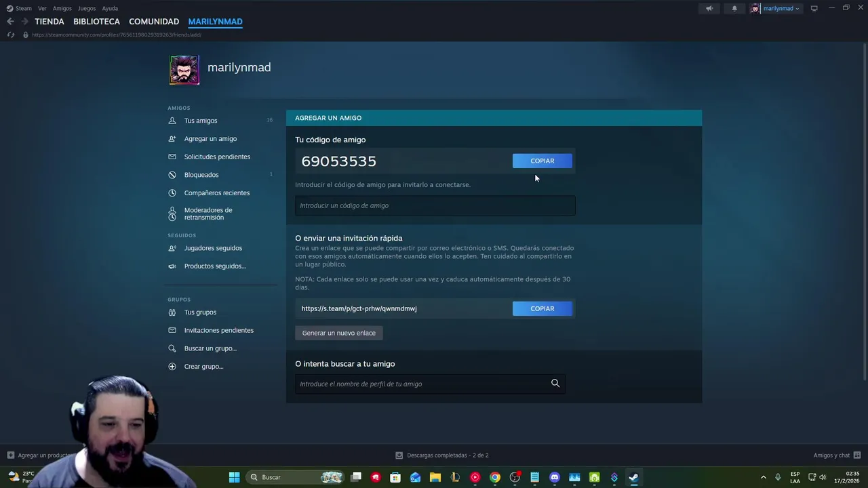Image resolution: width=868 pixels, height=488 pixels.
Task: Click the Buscar un grupo magnifier icon
Action: click(x=172, y=348)
